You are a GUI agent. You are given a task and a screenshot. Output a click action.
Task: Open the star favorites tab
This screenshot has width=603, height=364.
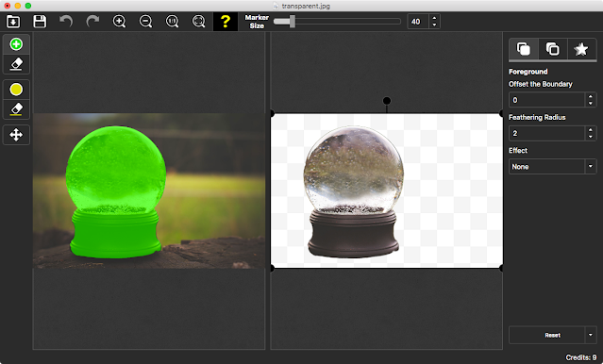(581, 49)
